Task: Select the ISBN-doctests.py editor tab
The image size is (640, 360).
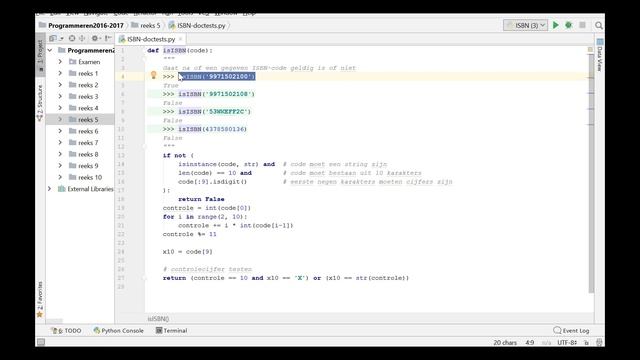Action: coord(151,39)
